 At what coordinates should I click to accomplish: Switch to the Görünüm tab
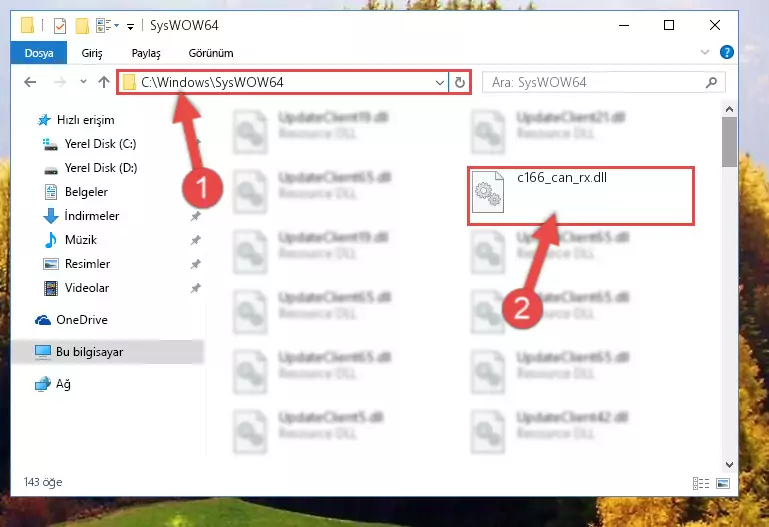(x=211, y=53)
